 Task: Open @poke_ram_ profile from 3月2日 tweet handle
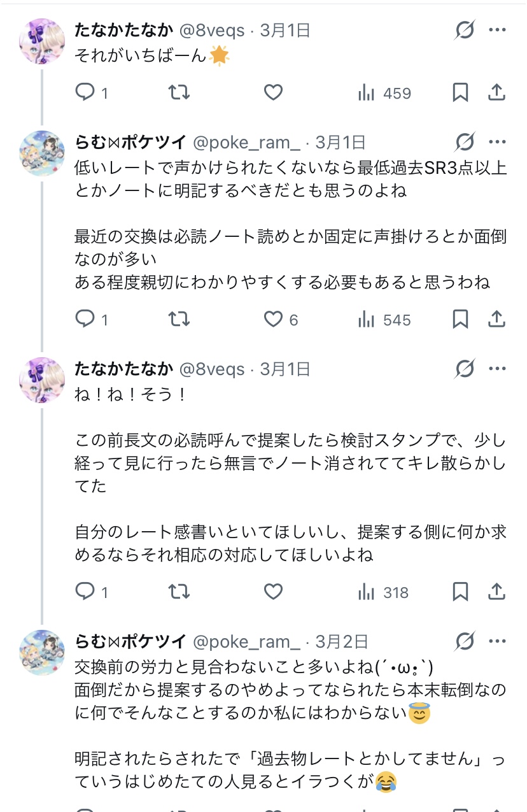tap(246, 641)
